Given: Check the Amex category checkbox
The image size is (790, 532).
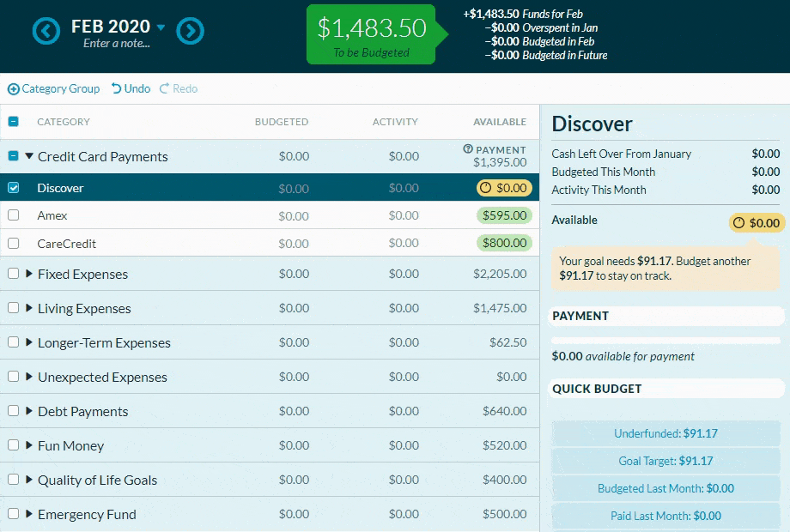Looking at the screenshot, I should [x=14, y=215].
